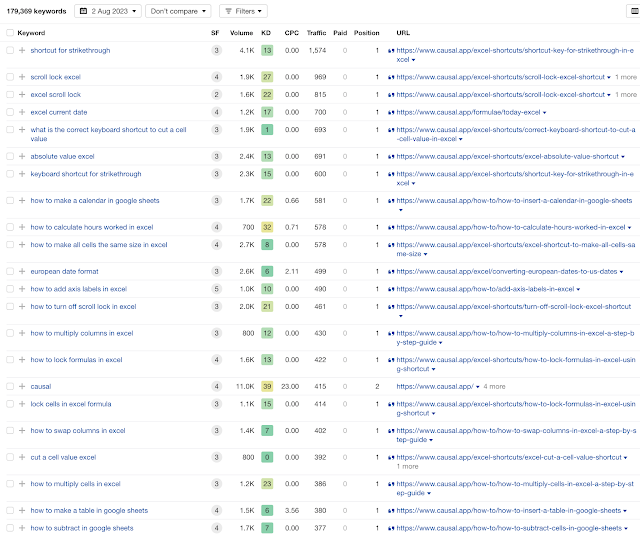Add 'absolute value excel' keyword via plus icon
The height and width of the screenshot is (534, 640).
[x=22, y=156]
